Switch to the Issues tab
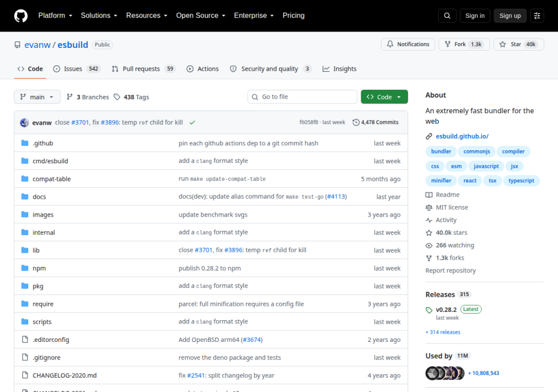 tap(77, 69)
